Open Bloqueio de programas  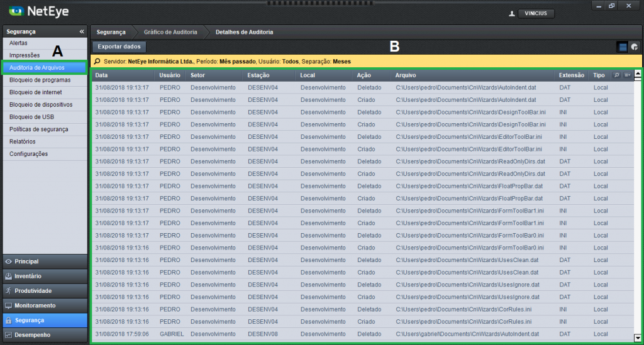tap(45, 80)
